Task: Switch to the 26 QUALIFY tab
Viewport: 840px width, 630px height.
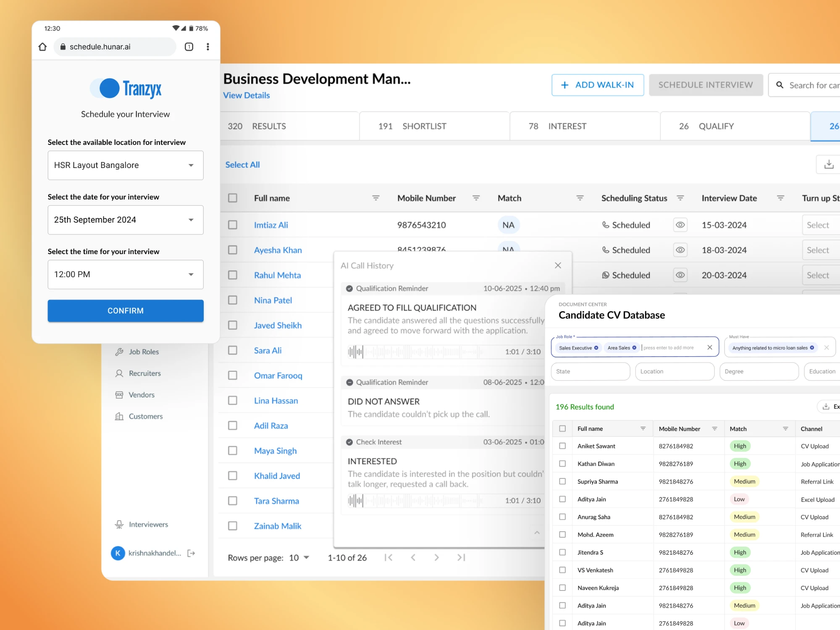Action: coord(735,126)
